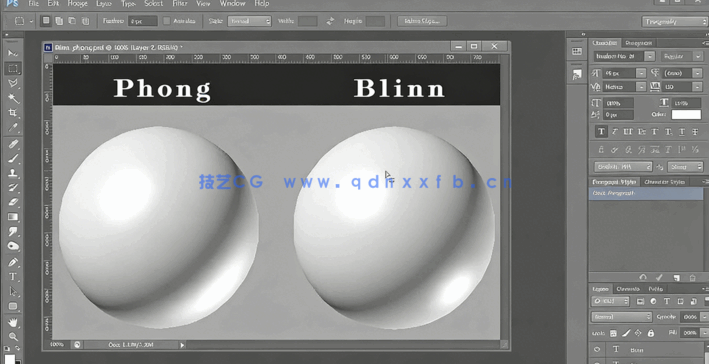Toggle Underline text style
This screenshot has width=709, height=364.
(682, 132)
